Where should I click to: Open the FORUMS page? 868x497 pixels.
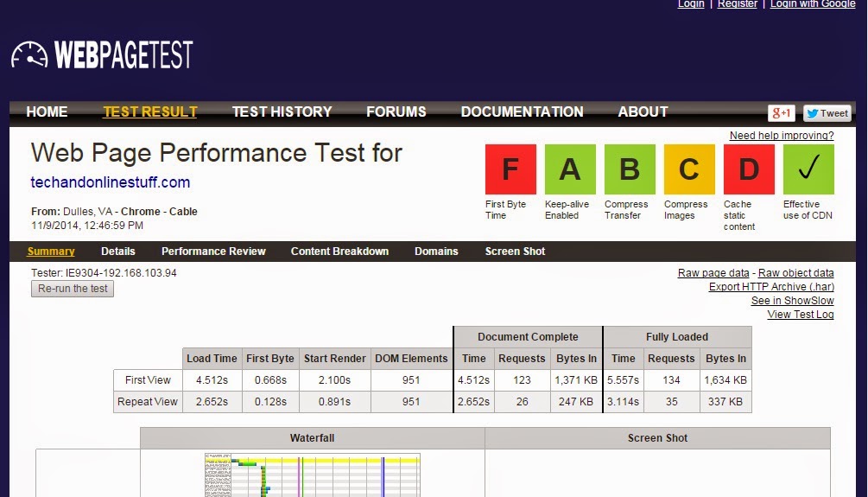point(396,112)
